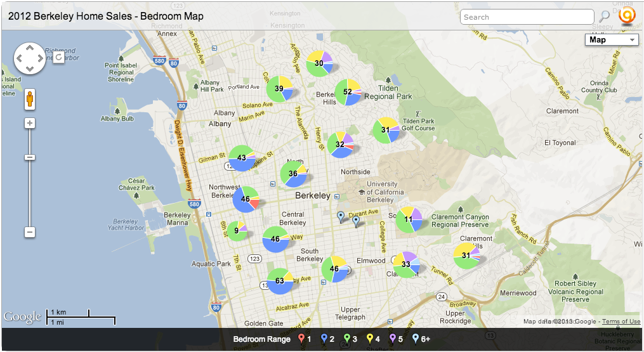644x352 pixels.
Task: Open the pie chart cluster labeled 63
Action: point(280,281)
